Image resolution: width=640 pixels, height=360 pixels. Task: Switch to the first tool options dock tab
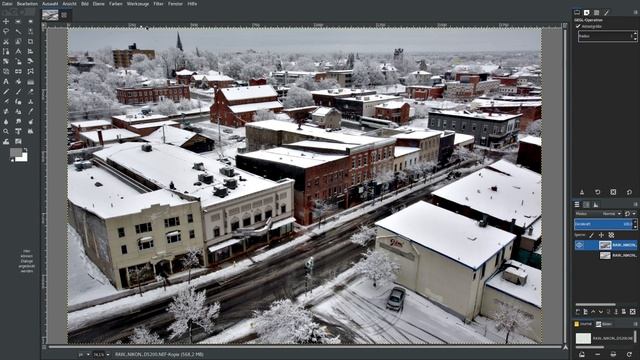coord(577,13)
